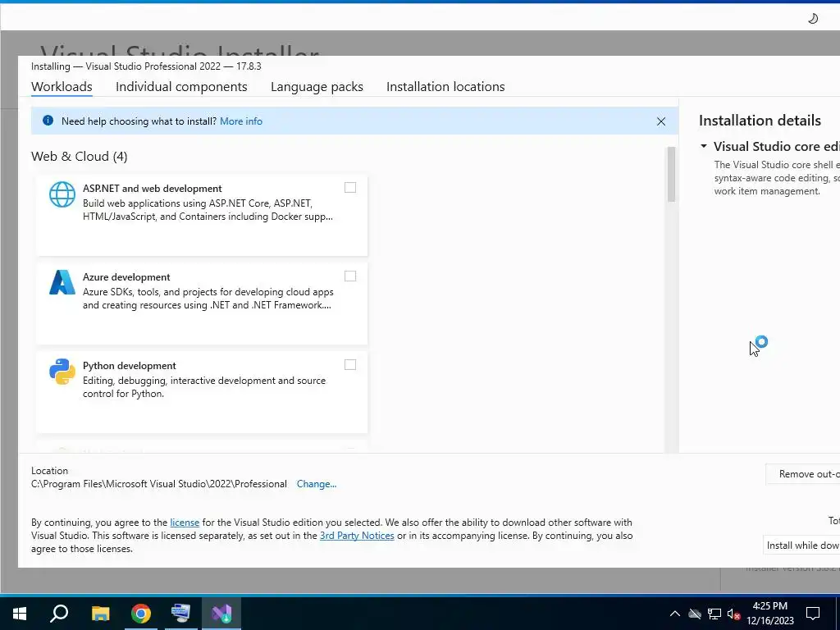Click the Change... location link
The width and height of the screenshot is (840, 630).
317,484
